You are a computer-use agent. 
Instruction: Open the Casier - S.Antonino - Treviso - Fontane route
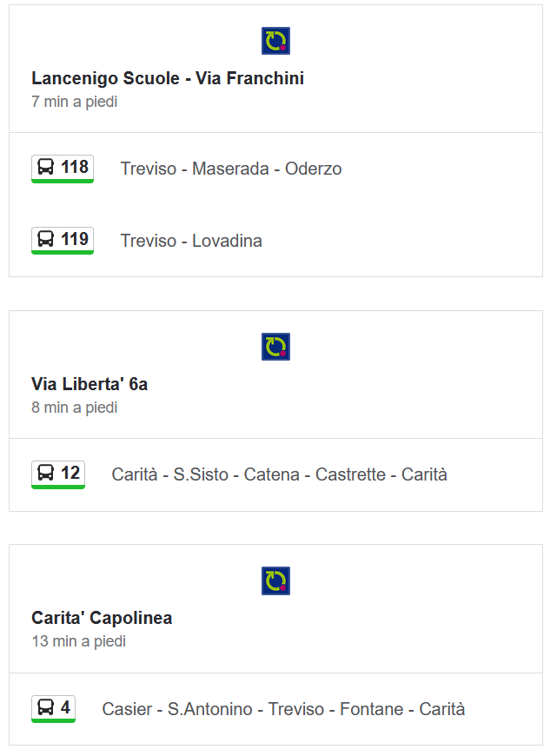[x=283, y=709]
